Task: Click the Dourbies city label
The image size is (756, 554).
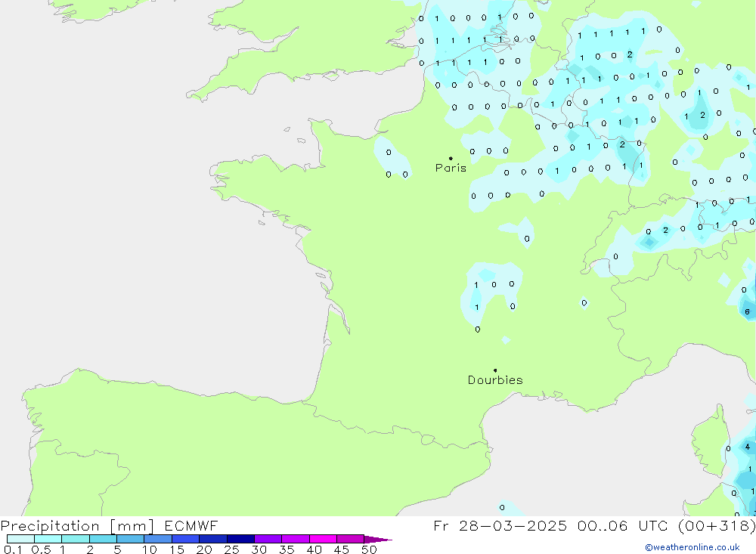Action: 495,380
